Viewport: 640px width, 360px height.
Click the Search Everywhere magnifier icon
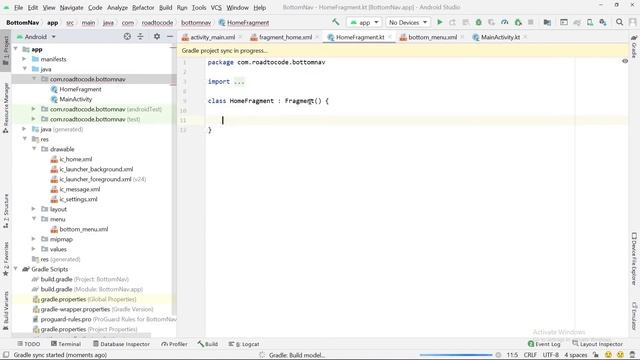pyautogui.click(x=620, y=22)
